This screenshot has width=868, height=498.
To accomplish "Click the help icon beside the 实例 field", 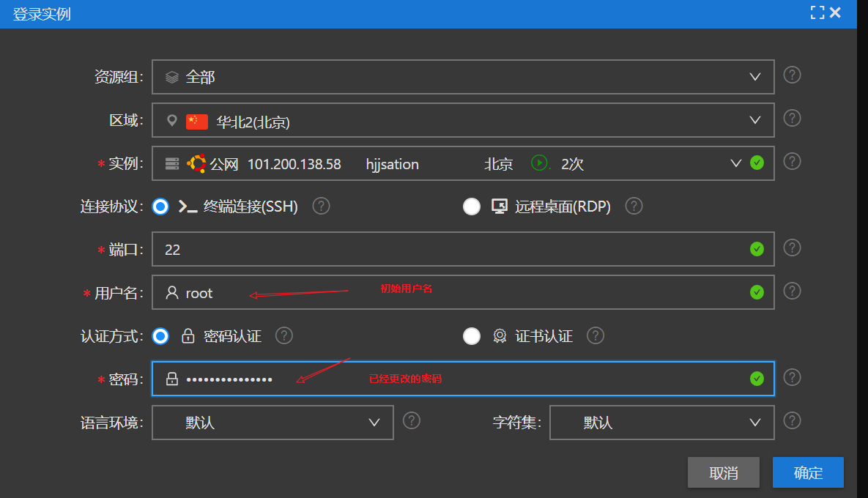I will point(792,161).
